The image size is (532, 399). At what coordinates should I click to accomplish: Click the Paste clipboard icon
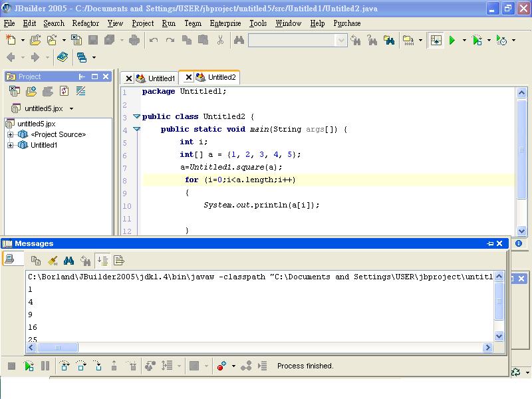tap(203, 40)
